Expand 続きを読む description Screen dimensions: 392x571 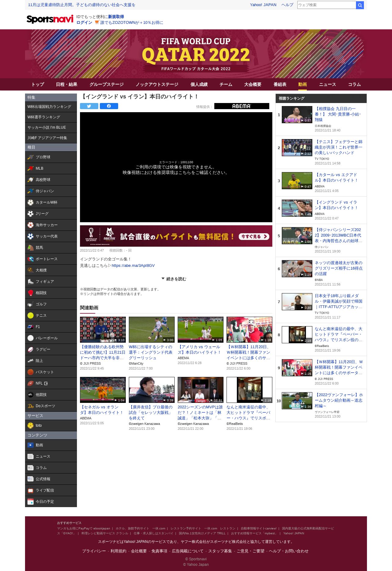click(174, 279)
